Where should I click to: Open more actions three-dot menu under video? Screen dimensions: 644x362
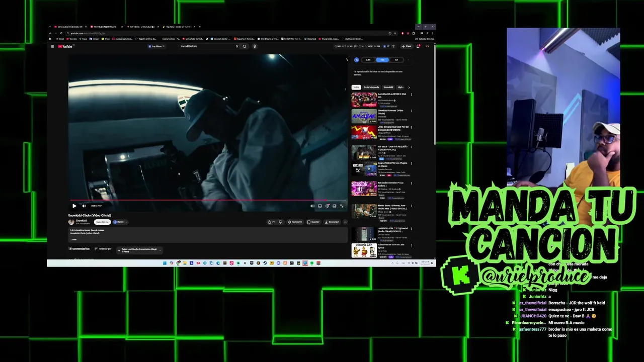tap(345, 222)
